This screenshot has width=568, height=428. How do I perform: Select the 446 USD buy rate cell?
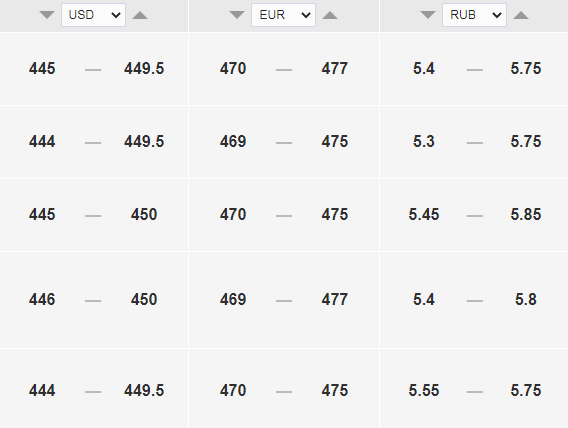(x=42, y=300)
